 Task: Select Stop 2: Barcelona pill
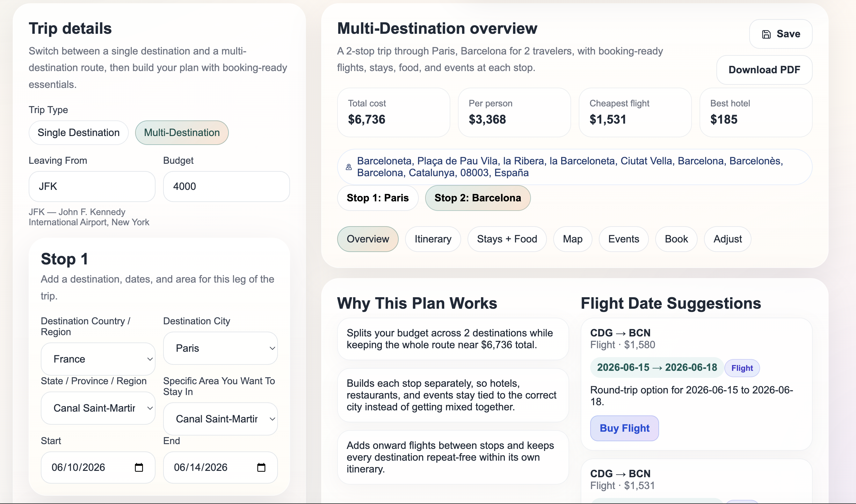pyautogui.click(x=477, y=198)
